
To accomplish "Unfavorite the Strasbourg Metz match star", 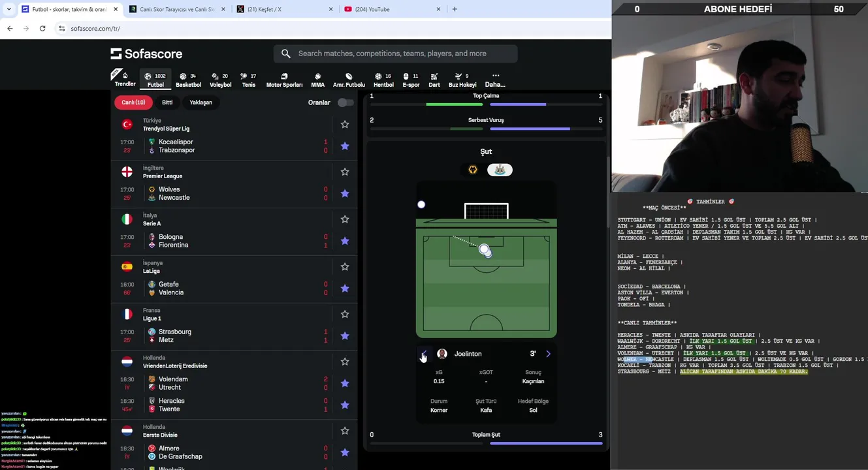I will click(x=345, y=336).
